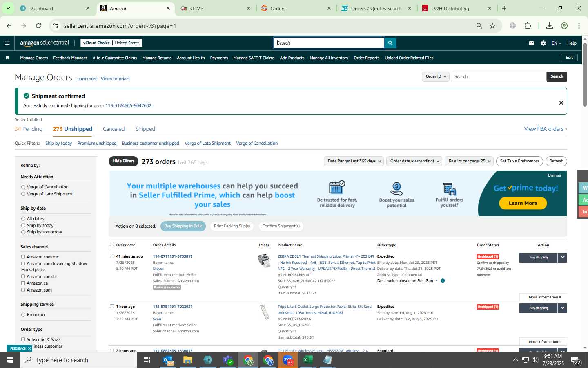Dismiss the Shipment confirmed banner
The height and width of the screenshot is (368, 588).
click(x=561, y=103)
